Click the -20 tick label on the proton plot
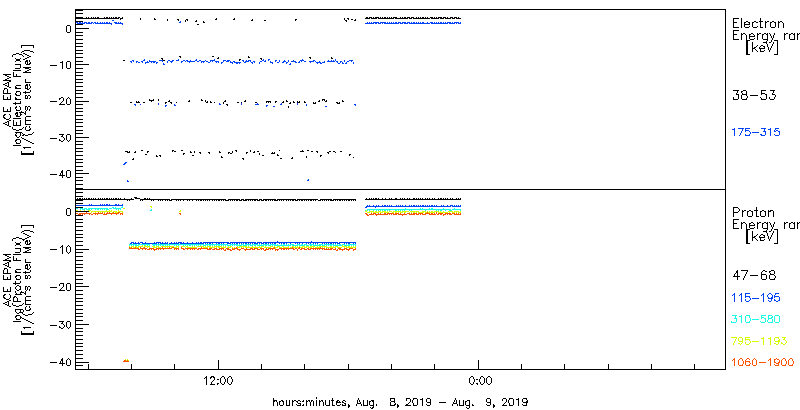Image resolution: width=800 pixels, height=410 pixels. click(x=60, y=287)
